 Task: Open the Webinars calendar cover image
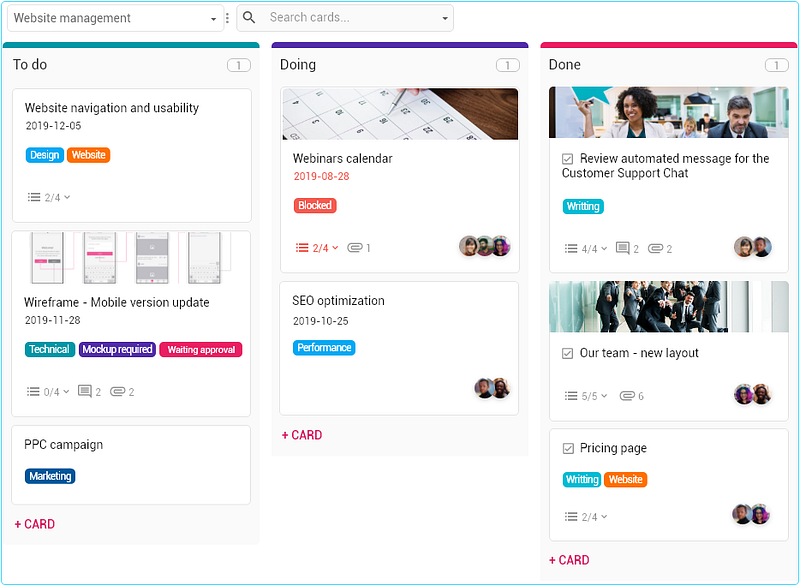coord(400,114)
